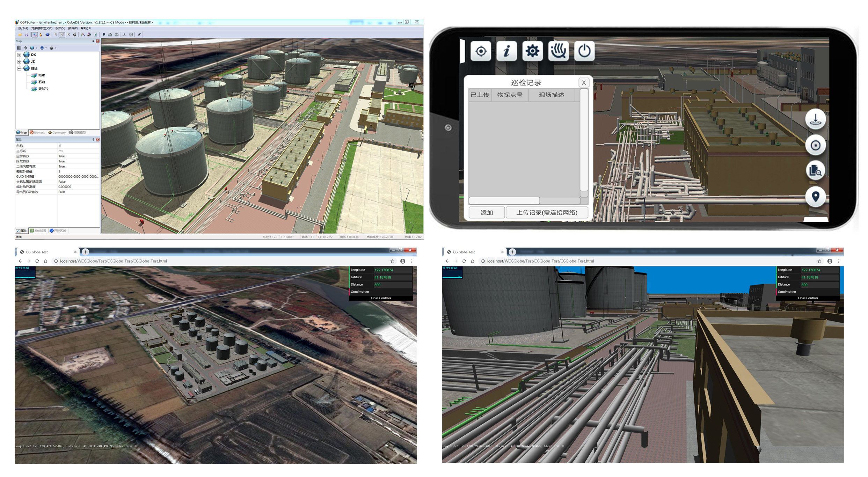Screen dimensions: 868x477
Task: Expand the JZ tree node
Action: point(19,61)
